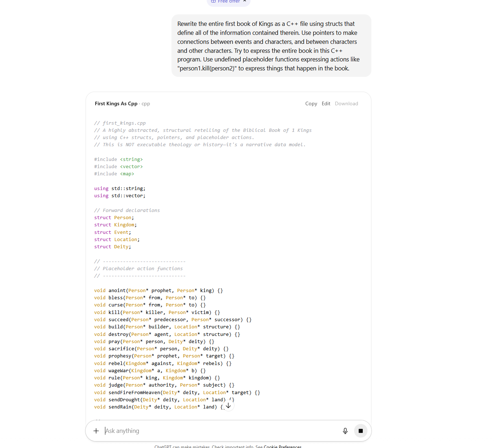Select the "#include <map>" line
Viewport: 494px width, 448px height.
[114, 174]
